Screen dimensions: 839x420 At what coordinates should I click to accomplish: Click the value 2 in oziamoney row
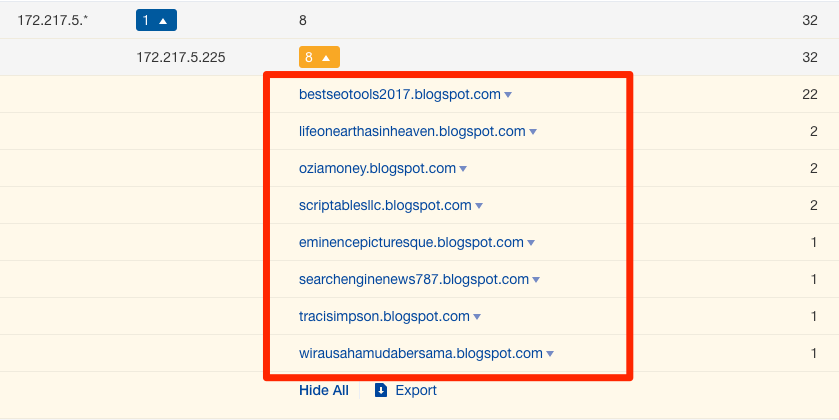pyautogui.click(x=813, y=169)
